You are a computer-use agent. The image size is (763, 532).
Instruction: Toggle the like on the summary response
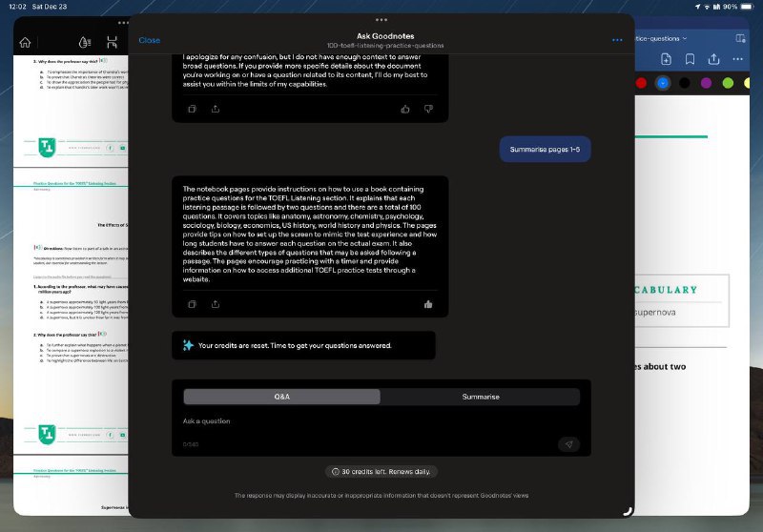point(428,304)
